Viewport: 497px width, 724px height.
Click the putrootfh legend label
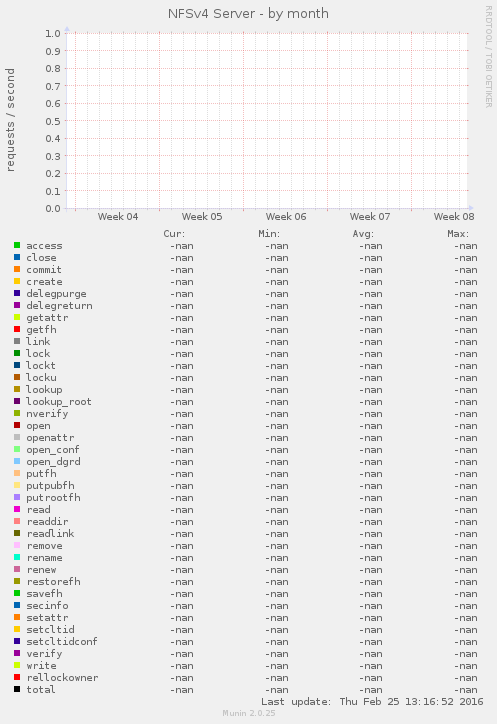click(x=53, y=498)
